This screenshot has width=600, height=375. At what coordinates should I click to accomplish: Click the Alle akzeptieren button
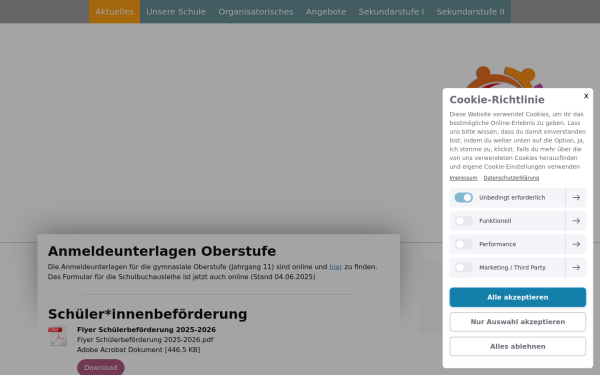[x=517, y=297]
